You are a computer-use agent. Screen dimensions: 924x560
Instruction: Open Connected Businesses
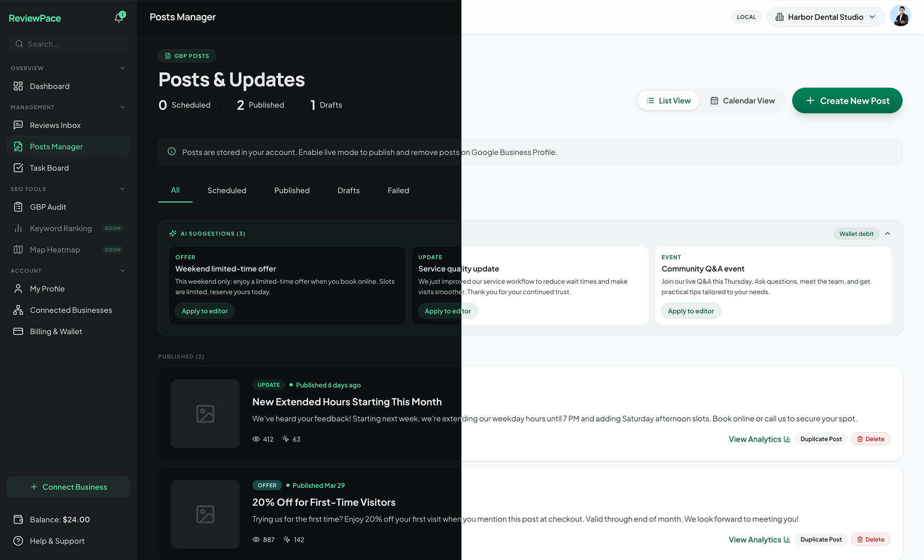(68, 310)
